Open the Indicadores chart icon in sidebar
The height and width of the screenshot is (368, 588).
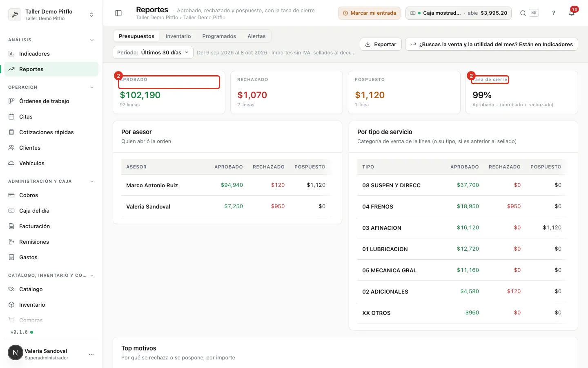coord(11,54)
